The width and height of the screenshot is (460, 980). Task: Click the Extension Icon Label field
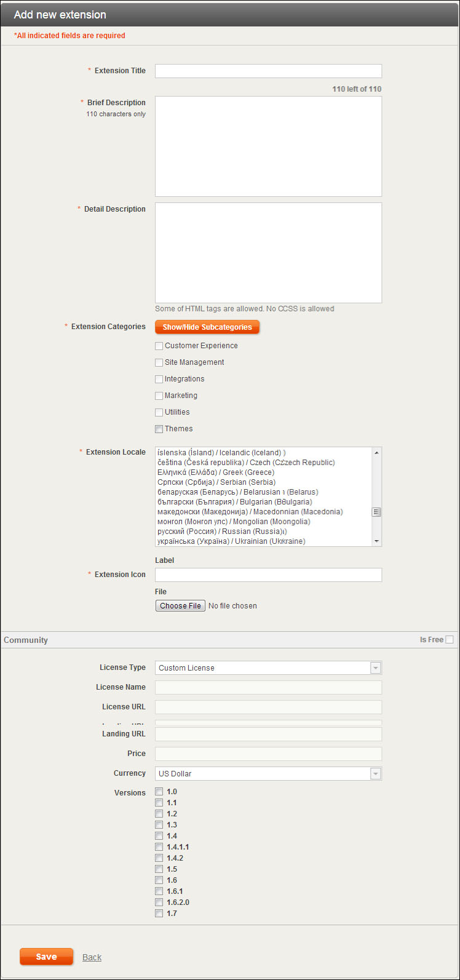[x=268, y=575]
